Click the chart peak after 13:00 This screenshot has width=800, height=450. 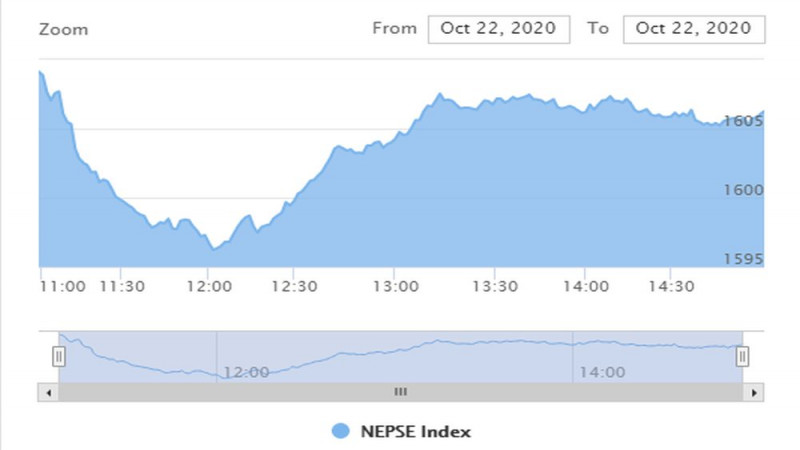click(x=439, y=94)
